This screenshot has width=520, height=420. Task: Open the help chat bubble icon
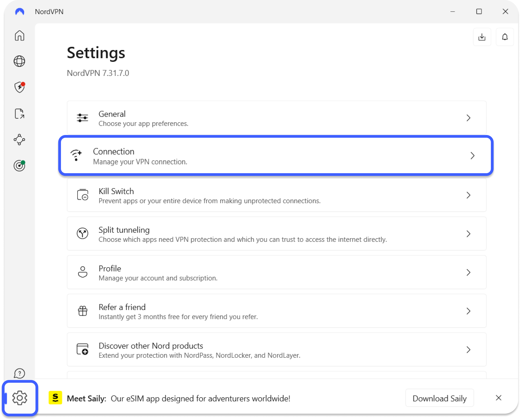pos(19,373)
